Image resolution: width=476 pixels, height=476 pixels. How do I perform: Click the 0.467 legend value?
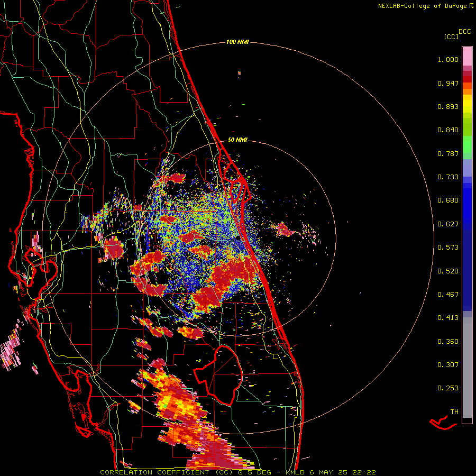point(448,295)
